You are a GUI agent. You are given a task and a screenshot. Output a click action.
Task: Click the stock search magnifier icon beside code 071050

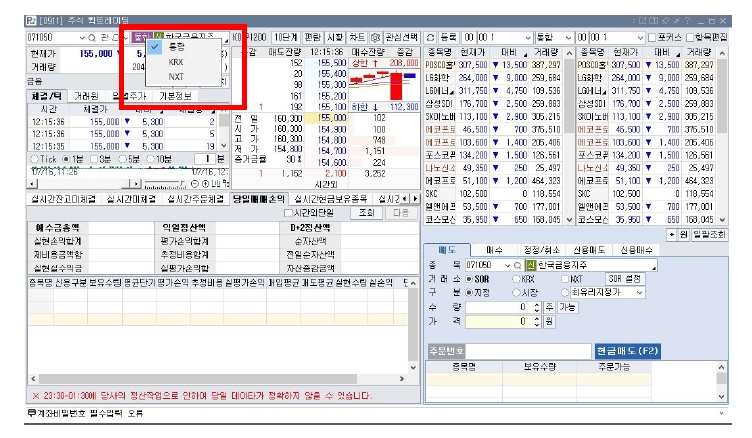pos(92,37)
